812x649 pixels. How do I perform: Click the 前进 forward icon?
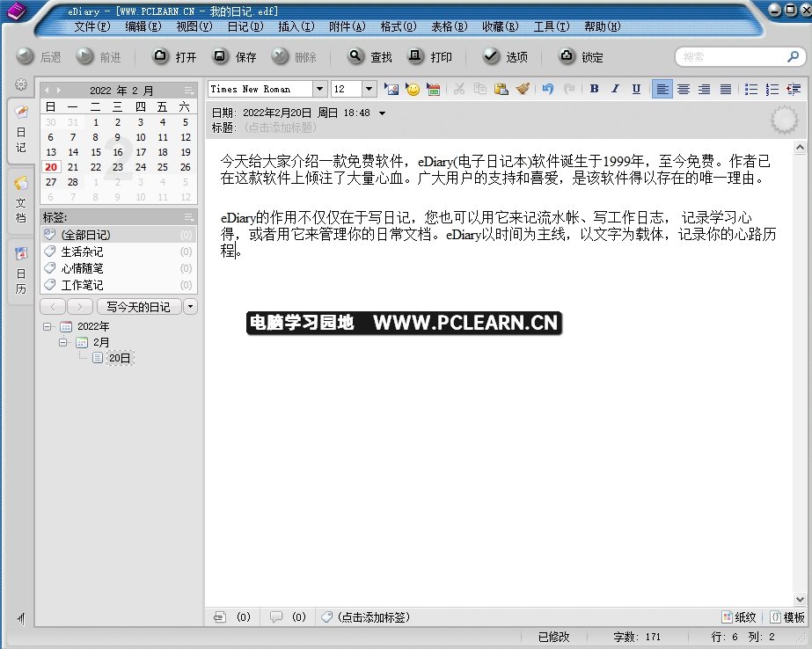(84, 56)
